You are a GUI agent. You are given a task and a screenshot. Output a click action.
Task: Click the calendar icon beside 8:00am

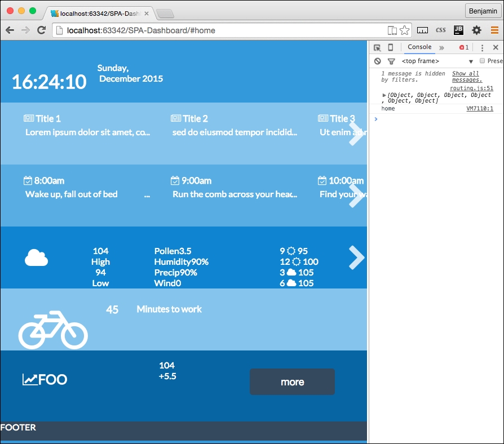tap(28, 180)
